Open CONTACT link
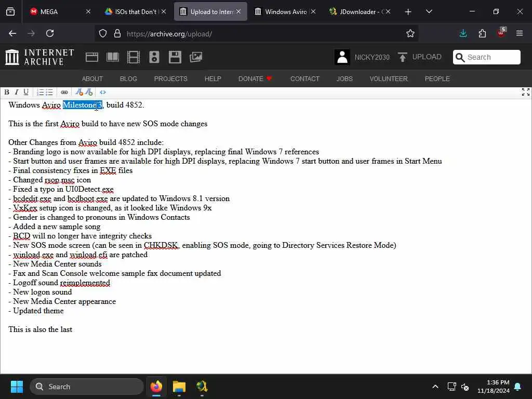 pos(304,79)
